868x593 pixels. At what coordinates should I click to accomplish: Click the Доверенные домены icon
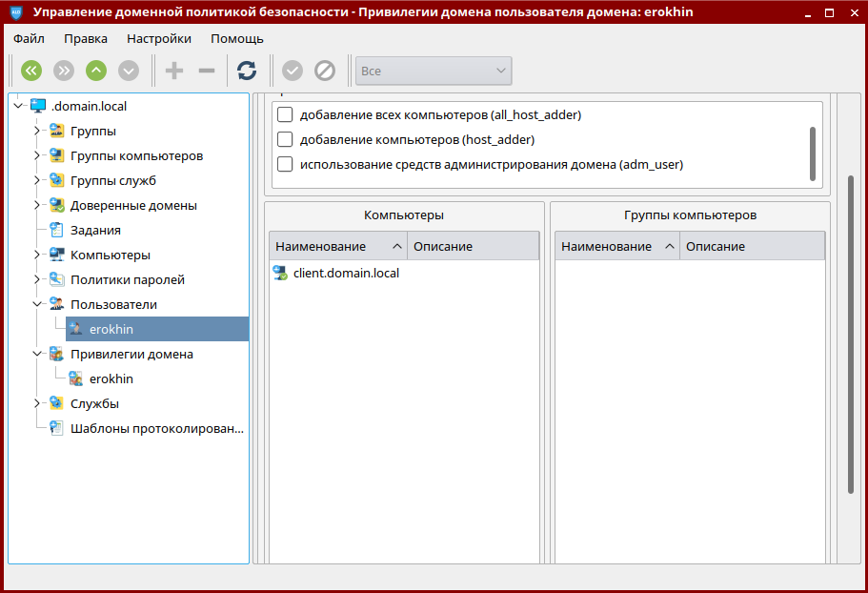tap(56, 205)
